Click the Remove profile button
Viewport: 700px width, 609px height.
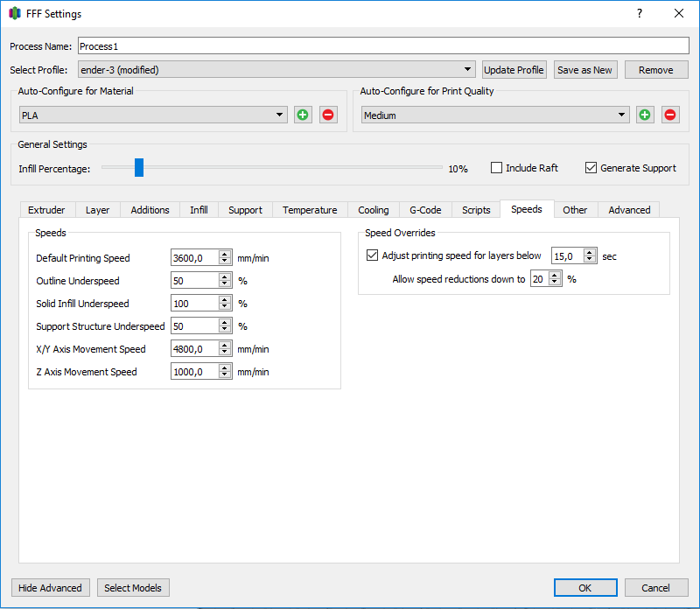656,70
